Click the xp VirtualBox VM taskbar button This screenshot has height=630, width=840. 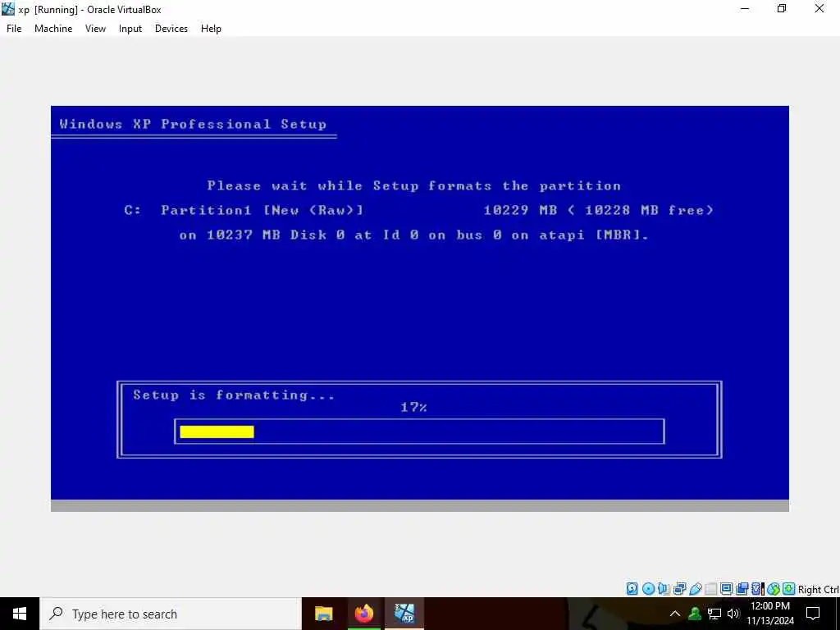tap(404, 614)
